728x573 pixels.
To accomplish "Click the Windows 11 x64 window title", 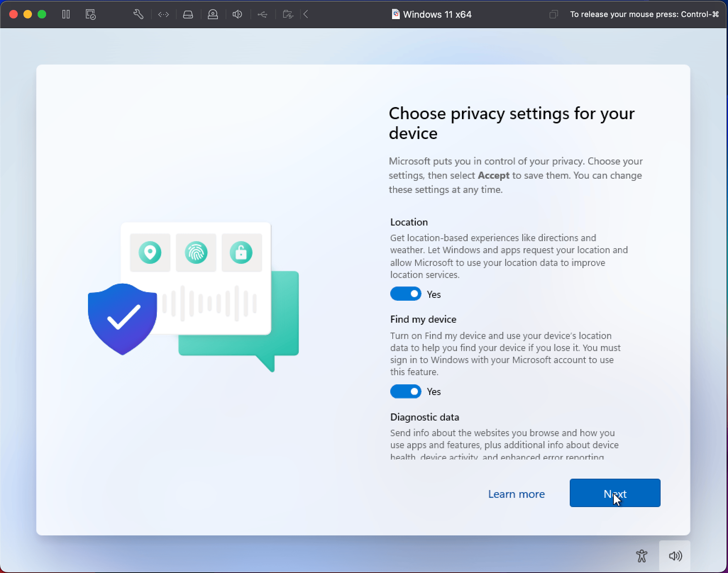I will pyautogui.click(x=437, y=15).
